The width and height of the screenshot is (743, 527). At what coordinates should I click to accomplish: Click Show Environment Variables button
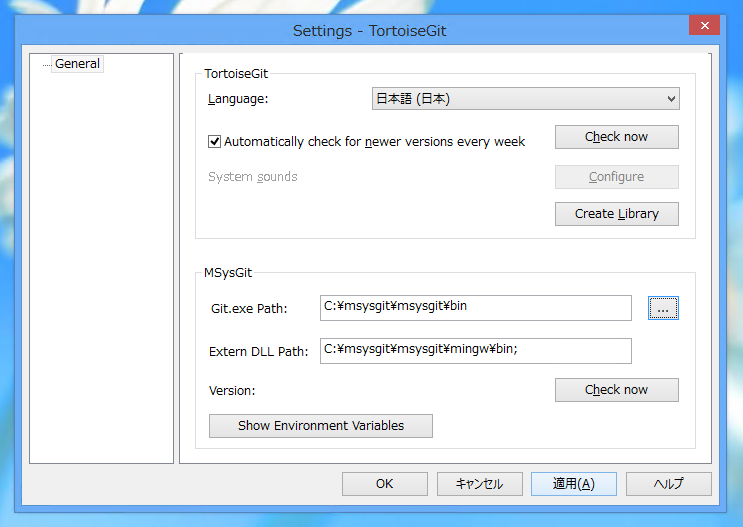pos(321,426)
